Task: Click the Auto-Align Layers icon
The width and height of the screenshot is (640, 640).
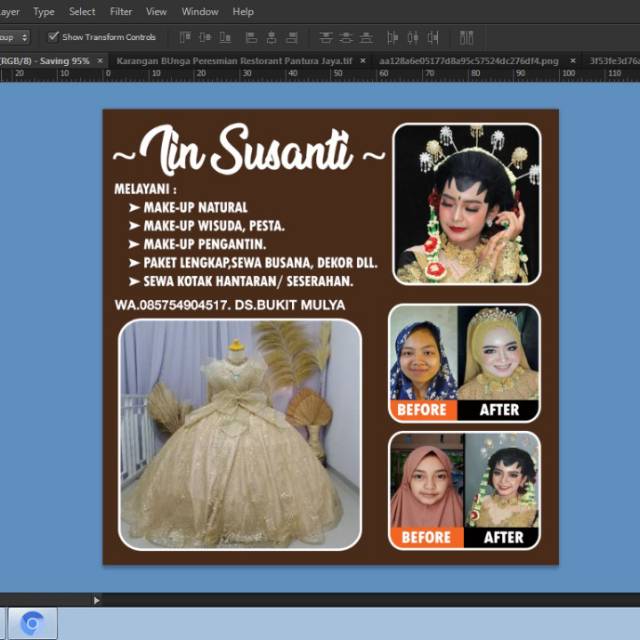Action: click(x=466, y=37)
